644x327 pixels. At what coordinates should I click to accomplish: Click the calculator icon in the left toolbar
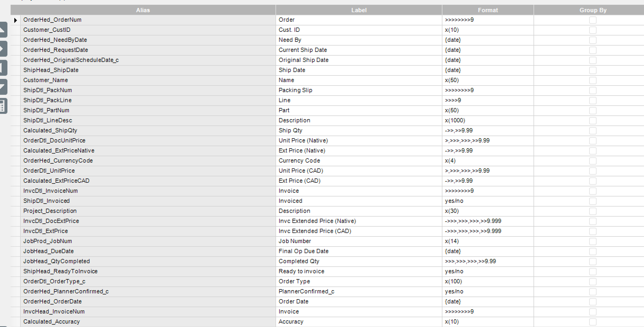click(3, 106)
